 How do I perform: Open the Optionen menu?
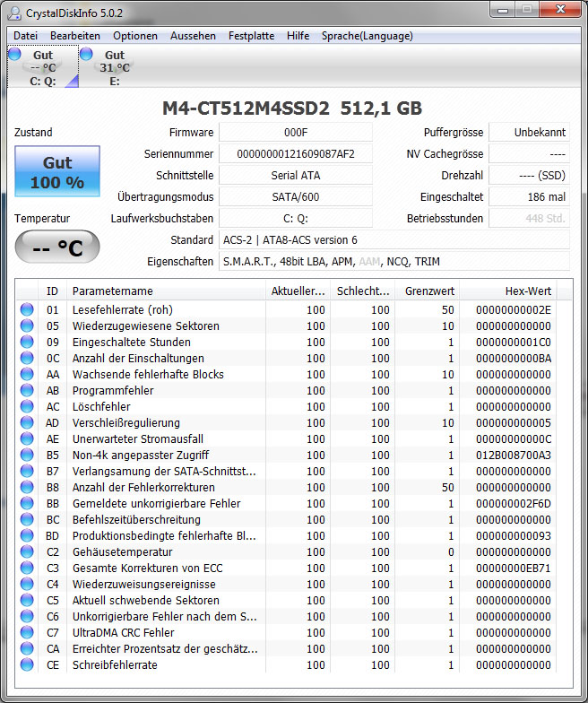(x=134, y=36)
